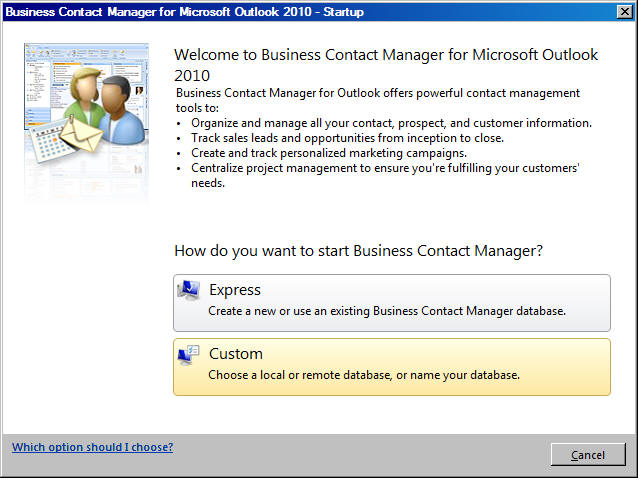Click the 'Welcome to Business Contact Manager' heading
Viewport: 638px width, 478px height.
386,65
